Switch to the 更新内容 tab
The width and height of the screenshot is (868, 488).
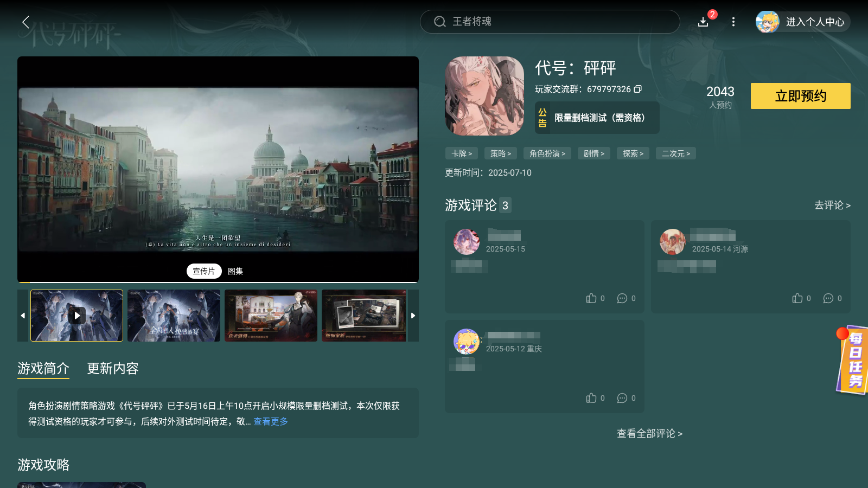(113, 369)
